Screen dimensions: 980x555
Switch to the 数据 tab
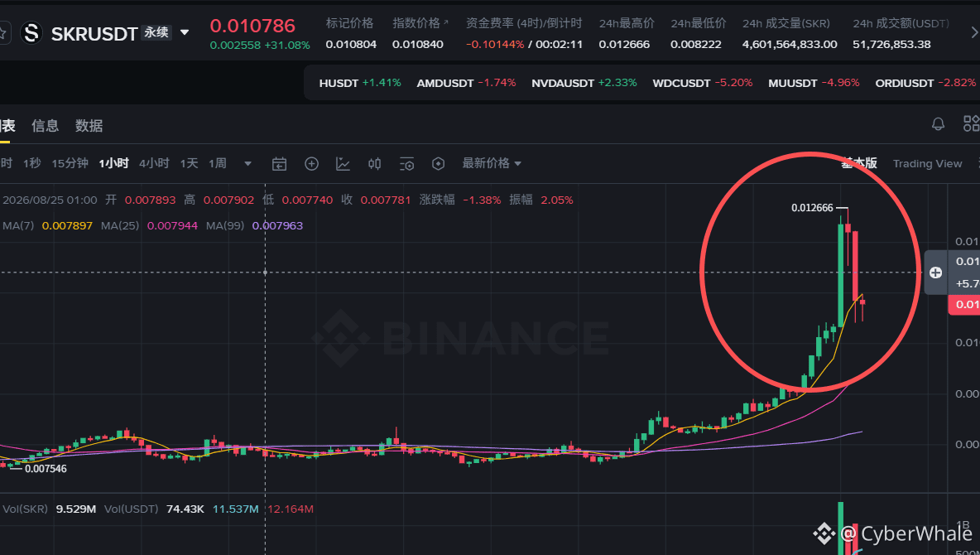tap(89, 126)
